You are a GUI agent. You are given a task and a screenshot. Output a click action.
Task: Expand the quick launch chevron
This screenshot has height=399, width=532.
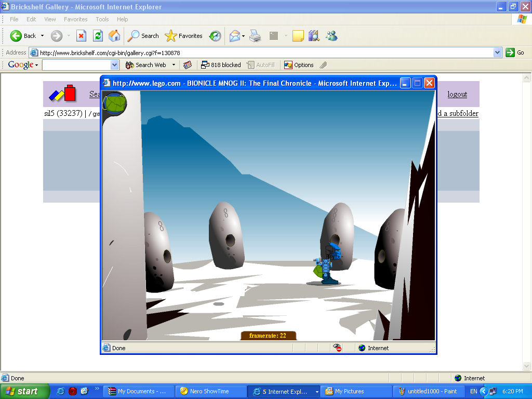coord(97,389)
